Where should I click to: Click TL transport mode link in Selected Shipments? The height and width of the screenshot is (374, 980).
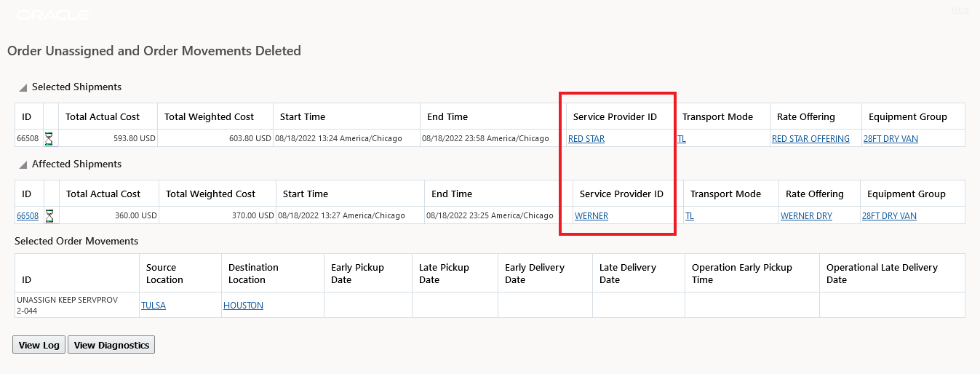[682, 138]
